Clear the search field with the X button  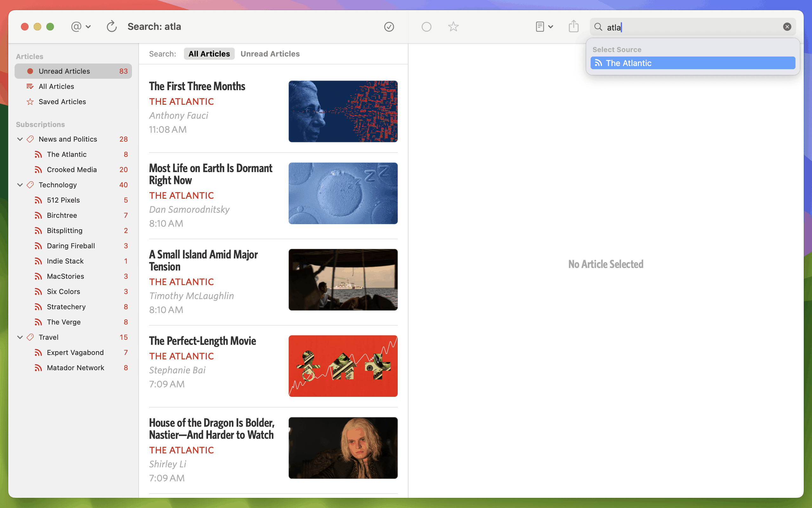tap(787, 27)
